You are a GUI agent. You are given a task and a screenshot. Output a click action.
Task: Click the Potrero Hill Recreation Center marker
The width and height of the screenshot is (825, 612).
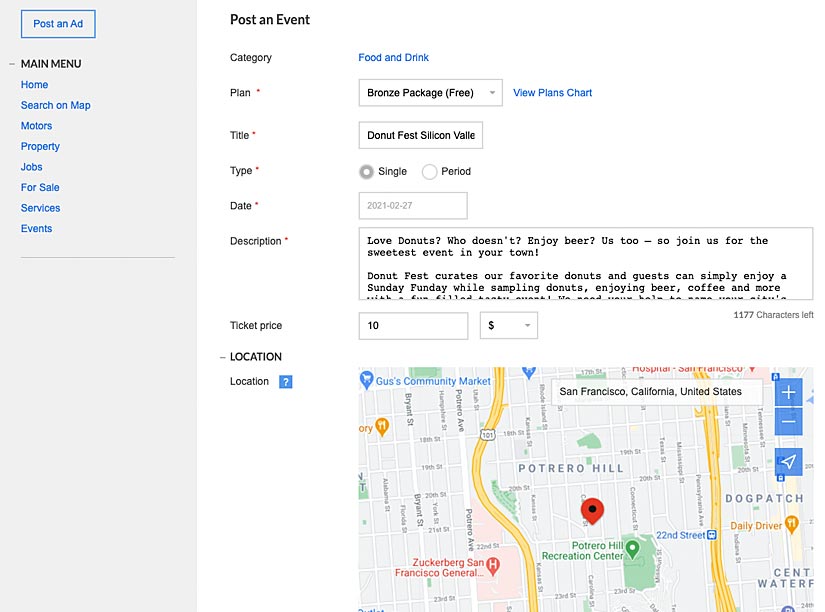632,550
